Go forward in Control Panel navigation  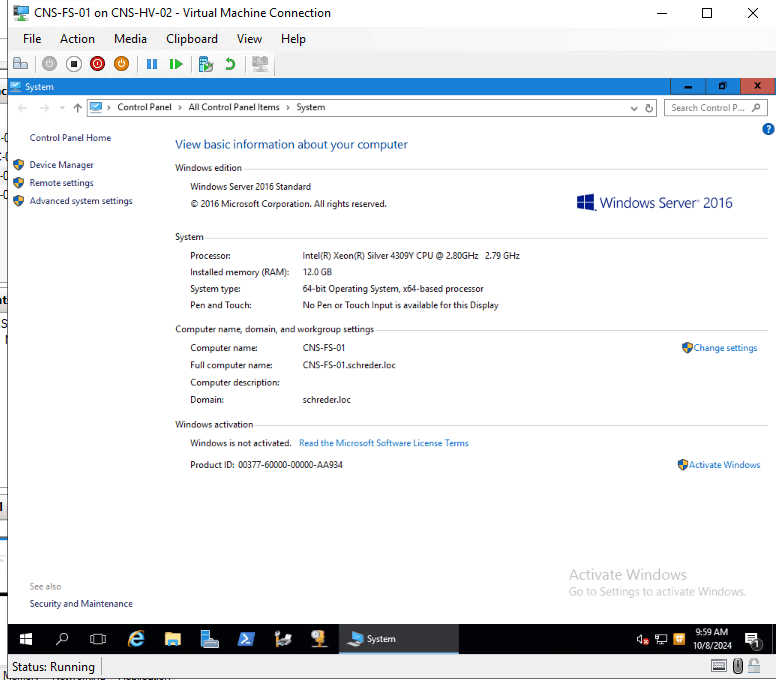pyautogui.click(x=44, y=108)
